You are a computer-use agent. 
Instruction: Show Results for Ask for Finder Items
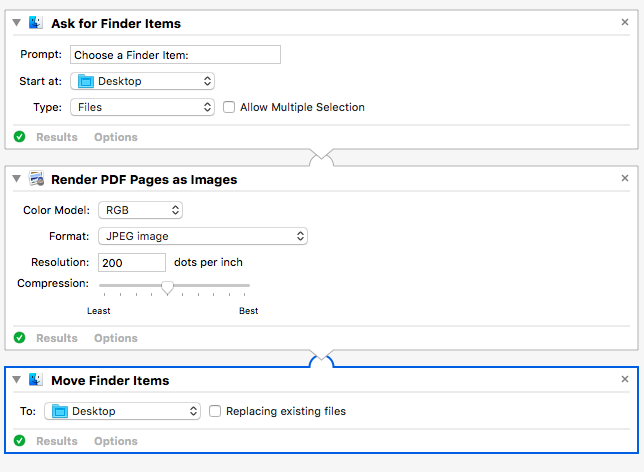(x=57, y=137)
